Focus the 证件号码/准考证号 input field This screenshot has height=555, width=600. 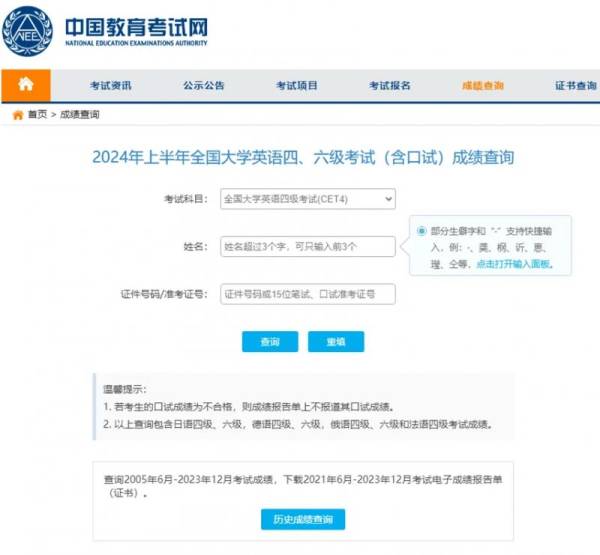308,294
